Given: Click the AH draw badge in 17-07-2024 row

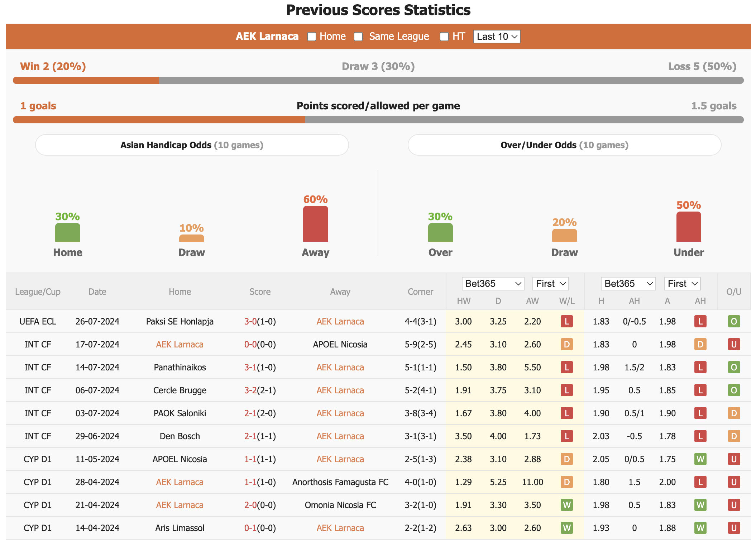Looking at the screenshot, I should point(700,344).
